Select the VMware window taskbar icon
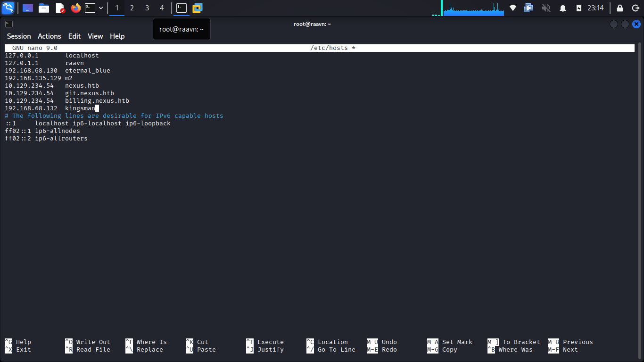 197,8
